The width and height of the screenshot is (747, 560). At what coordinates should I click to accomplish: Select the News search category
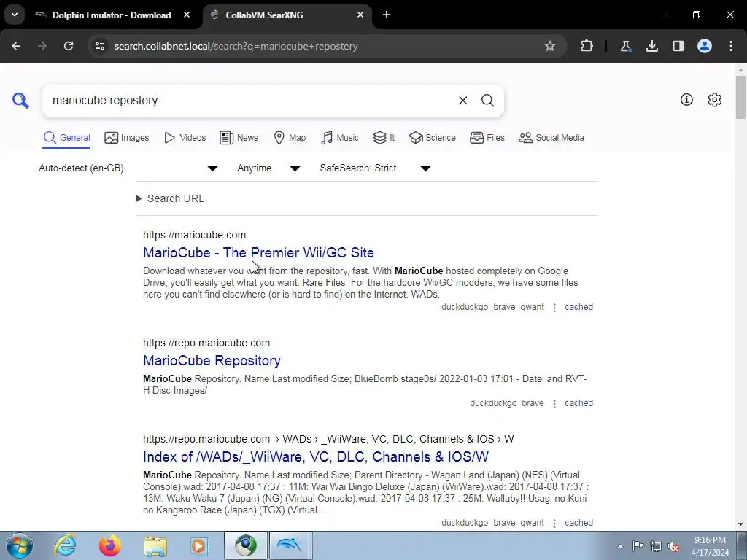point(239,138)
